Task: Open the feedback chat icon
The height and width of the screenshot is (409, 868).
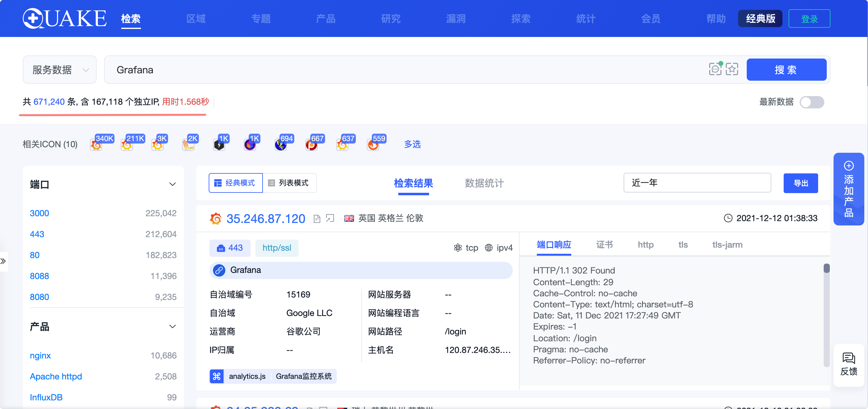Action: tap(849, 358)
